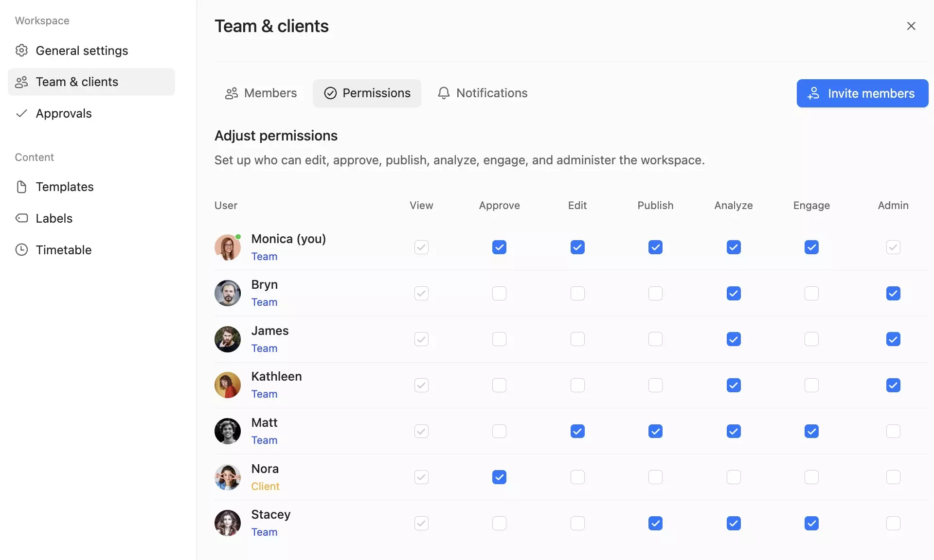The image size is (934, 560).
Task: Click the circled check icon in Permissions tab
Action: pyautogui.click(x=330, y=93)
